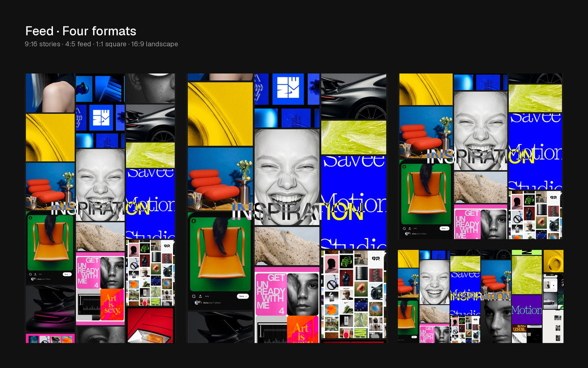Screen dimensions: 588x368
Task: Click the back arrow on the green chair card in the 4:5 feed mockup
Action: pos(194,221)
